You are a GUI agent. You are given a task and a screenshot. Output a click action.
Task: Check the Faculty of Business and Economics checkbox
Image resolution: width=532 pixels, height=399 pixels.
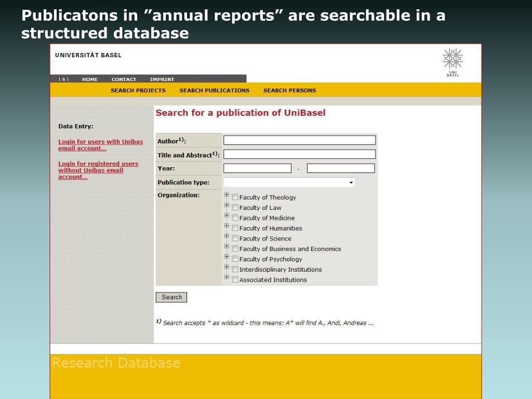click(235, 249)
